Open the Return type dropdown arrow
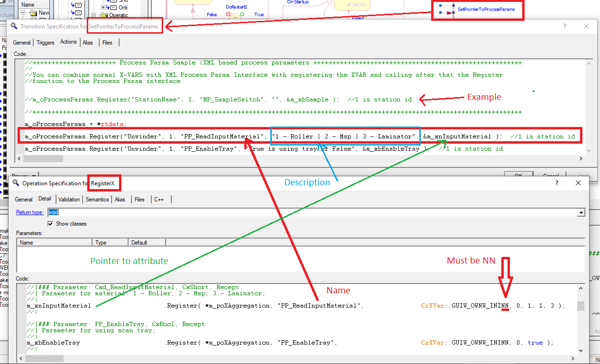 (x=581, y=213)
